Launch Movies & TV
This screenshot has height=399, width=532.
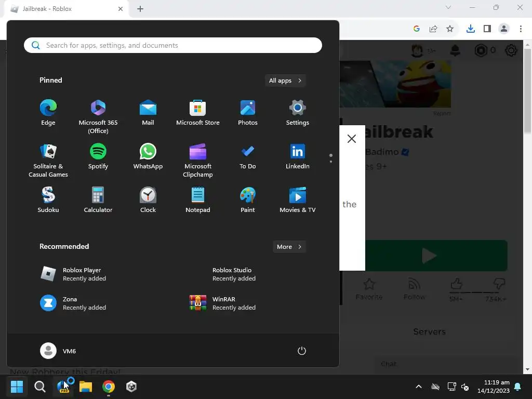point(298,200)
